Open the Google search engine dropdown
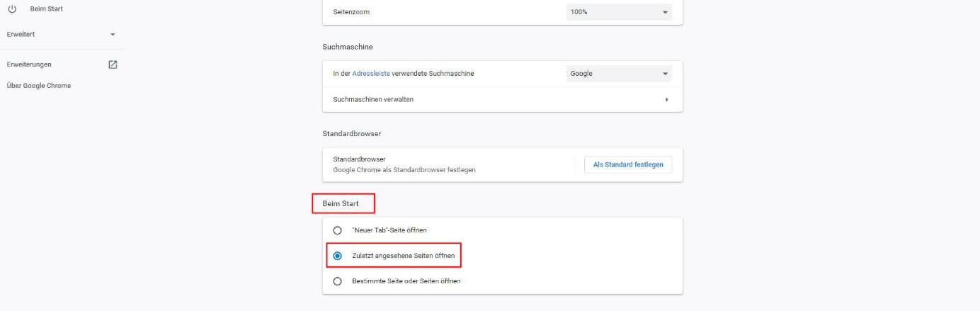Screen dimensions: 980x311 pos(619,74)
